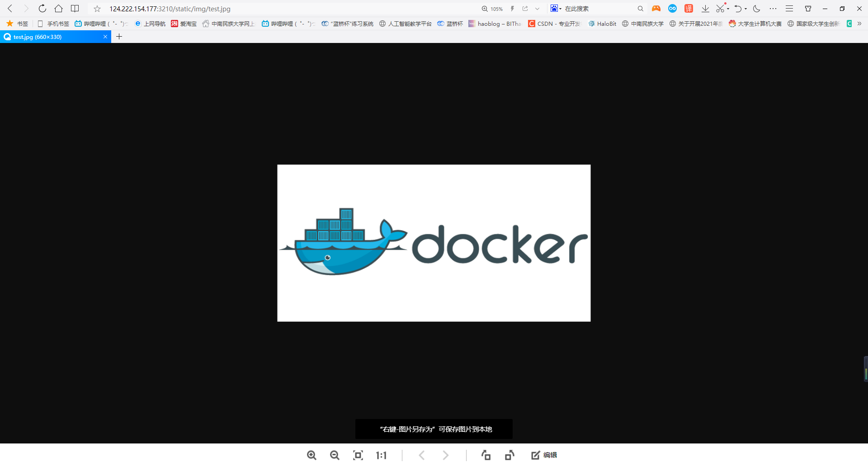This screenshot has width=868, height=467.
Task: Open first 哔哩哔哩 bookmark
Action: (x=101, y=24)
